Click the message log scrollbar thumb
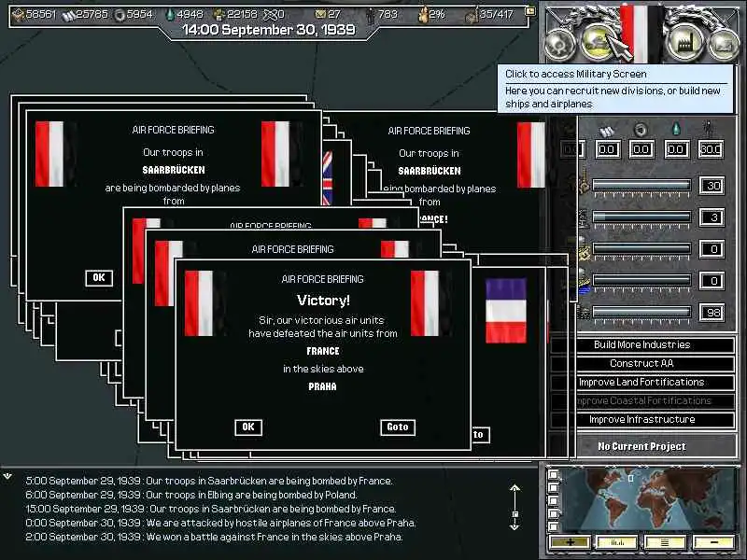Image resolution: width=747 pixels, height=560 pixels. pos(514,514)
